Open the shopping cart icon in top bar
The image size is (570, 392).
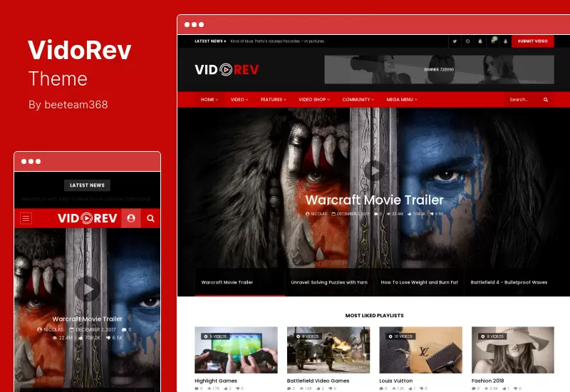tap(493, 41)
